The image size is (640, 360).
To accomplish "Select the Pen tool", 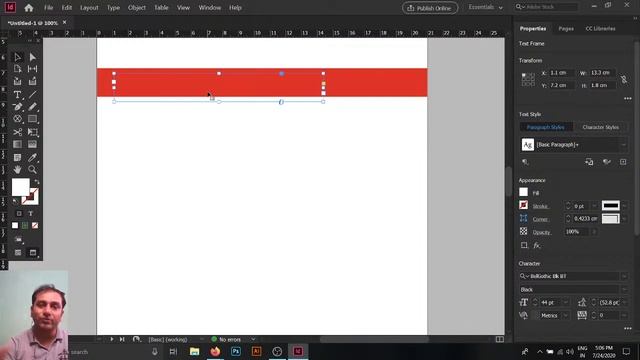I will click(18, 107).
